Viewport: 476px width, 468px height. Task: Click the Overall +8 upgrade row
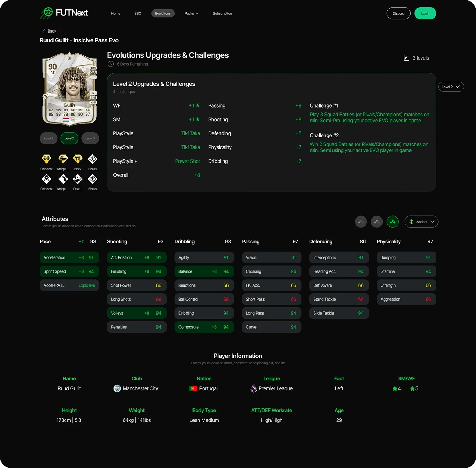(x=156, y=175)
